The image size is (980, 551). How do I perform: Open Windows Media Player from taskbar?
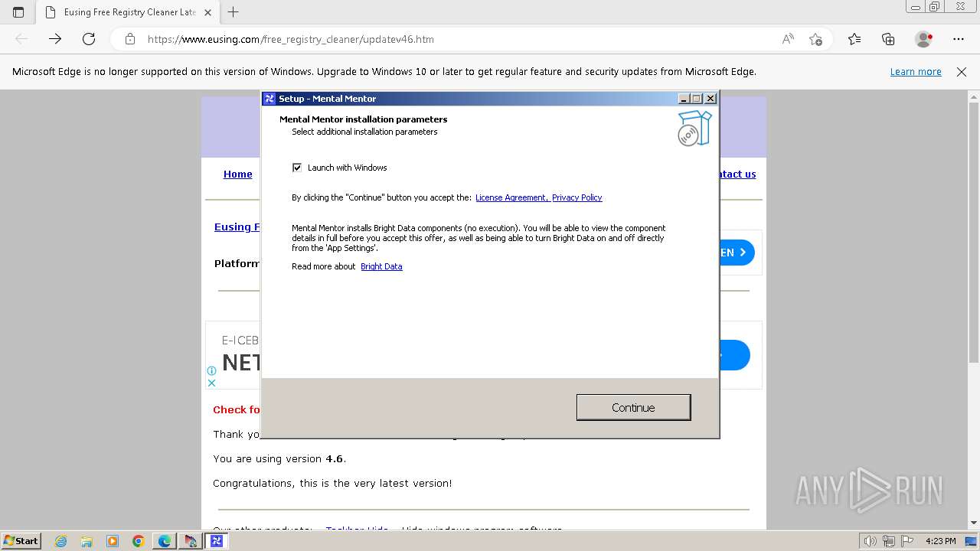[113, 541]
